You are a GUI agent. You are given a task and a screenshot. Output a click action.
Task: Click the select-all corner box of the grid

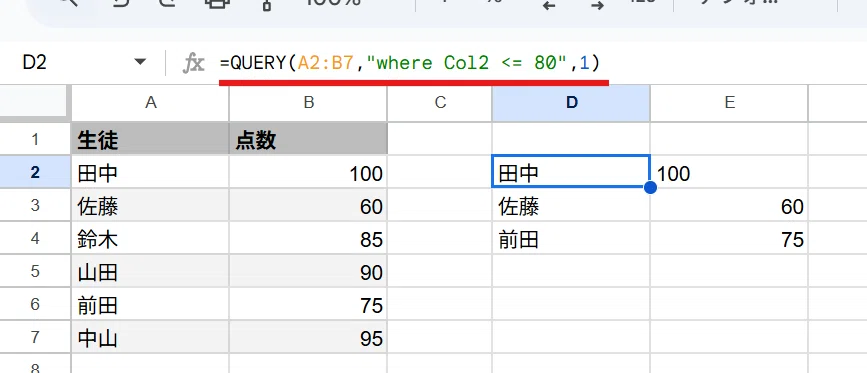(35, 103)
